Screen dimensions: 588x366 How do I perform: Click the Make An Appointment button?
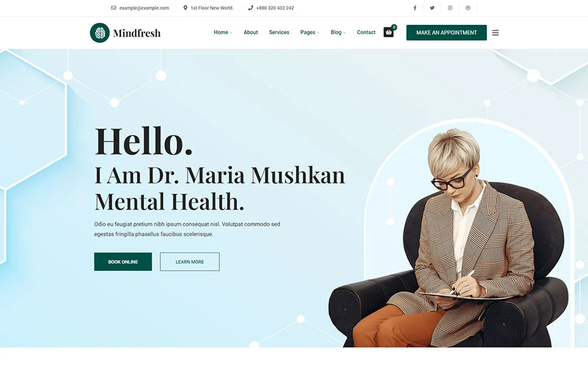(446, 33)
